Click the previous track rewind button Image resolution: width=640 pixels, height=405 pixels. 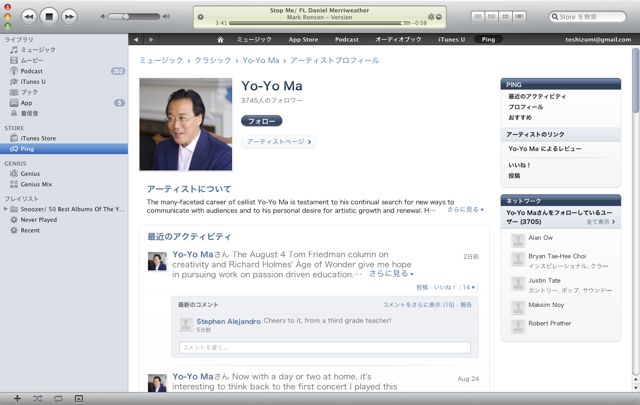29,17
